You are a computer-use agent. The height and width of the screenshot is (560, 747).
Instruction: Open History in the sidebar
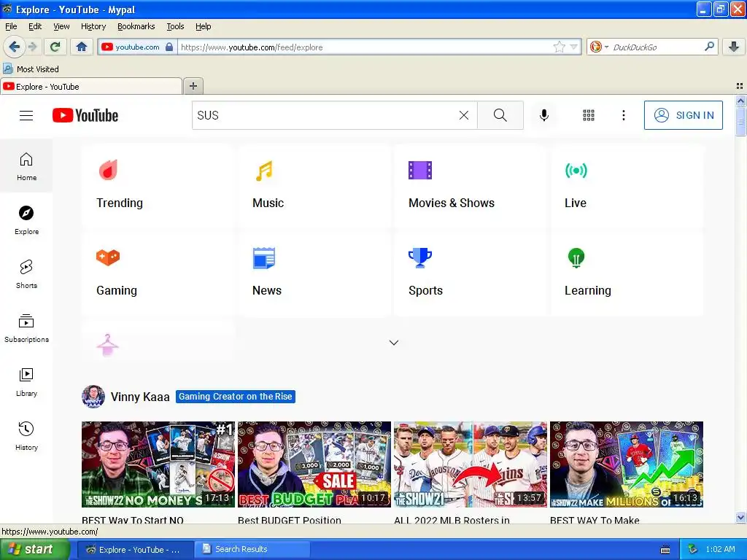(26, 436)
